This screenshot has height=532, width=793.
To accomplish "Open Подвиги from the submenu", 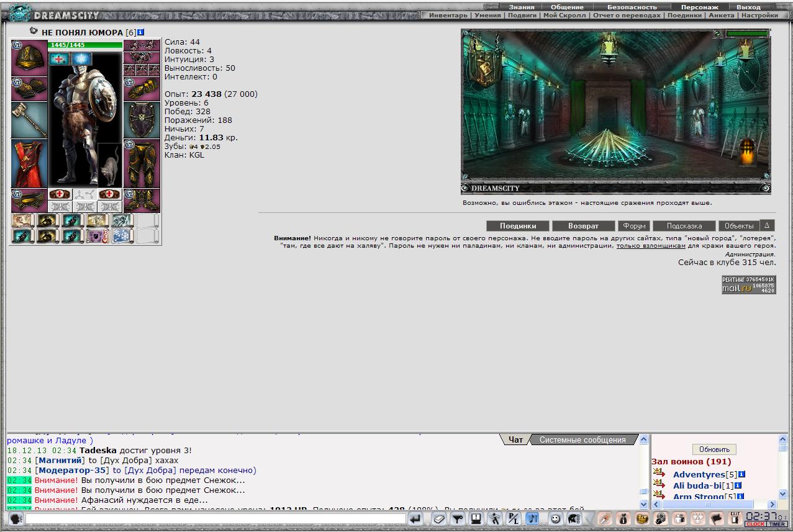I will pos(522,15).
